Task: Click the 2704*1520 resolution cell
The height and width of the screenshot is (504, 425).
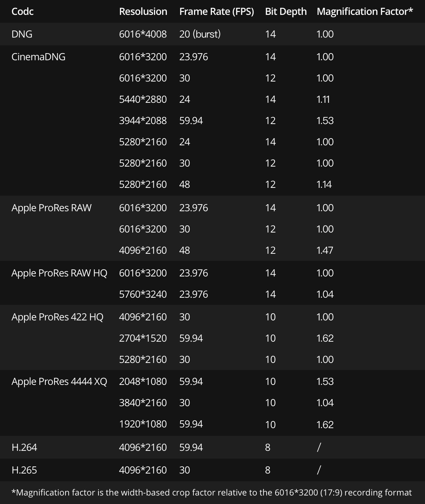Action: coord(143,338)
